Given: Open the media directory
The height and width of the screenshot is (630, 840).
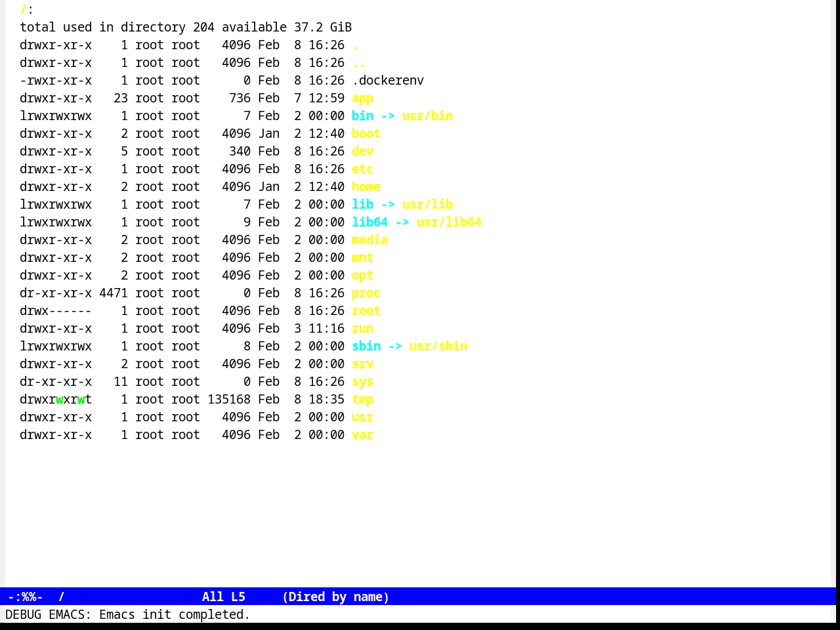Looking at the screenshot, I should coord(369,240).
